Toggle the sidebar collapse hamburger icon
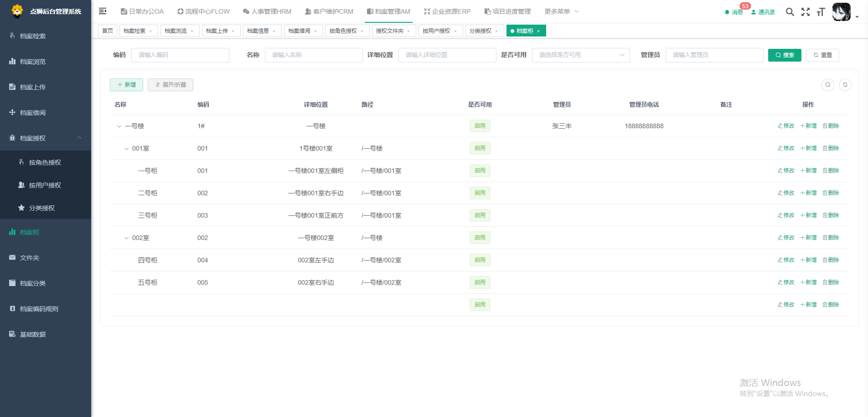The height and width of the screenshot is (417, 868). click(x=103, y=11)
